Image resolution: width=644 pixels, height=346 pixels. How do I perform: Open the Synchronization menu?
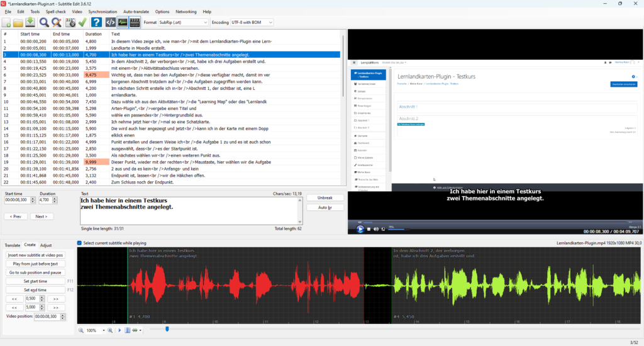(103, 12)
